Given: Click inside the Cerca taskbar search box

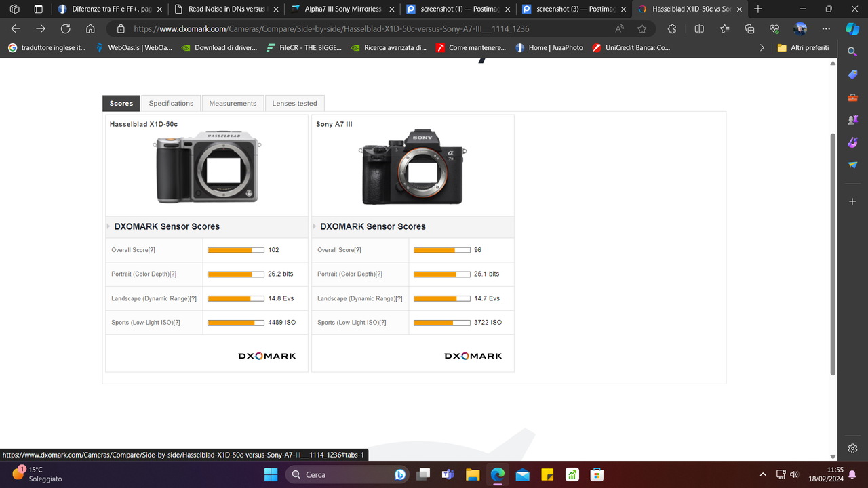Looking at the screenshot, I should tap(346, 474).
